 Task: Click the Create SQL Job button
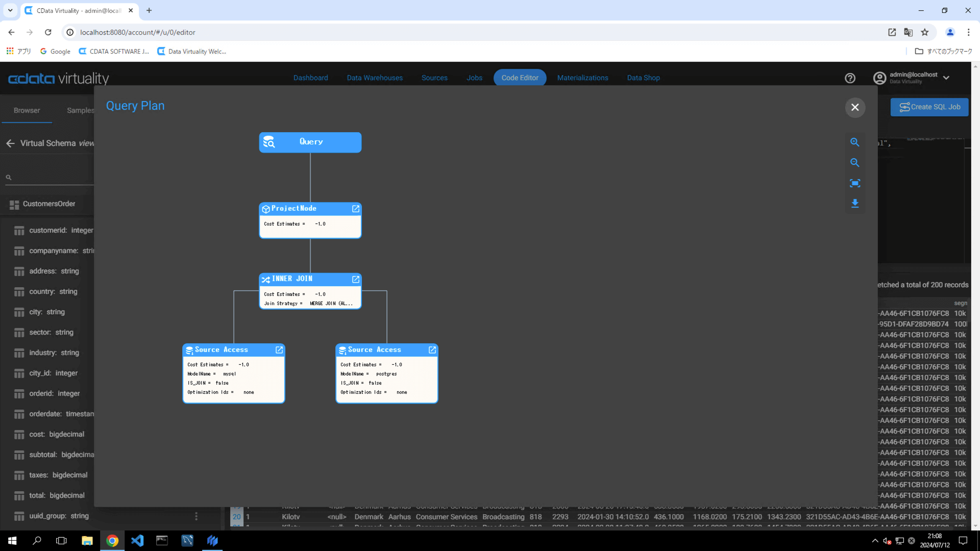pyautogui.click(x=929, y=107)
